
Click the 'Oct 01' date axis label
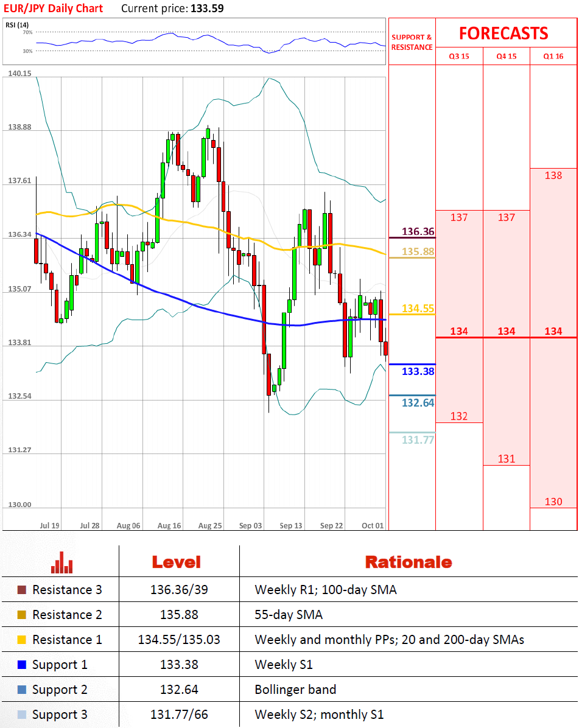[x=373, y=525]
